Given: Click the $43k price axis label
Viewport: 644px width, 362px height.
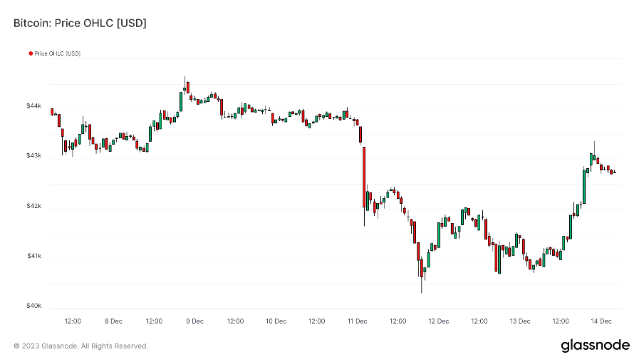Looking at the screenshot, I should 33,155.
